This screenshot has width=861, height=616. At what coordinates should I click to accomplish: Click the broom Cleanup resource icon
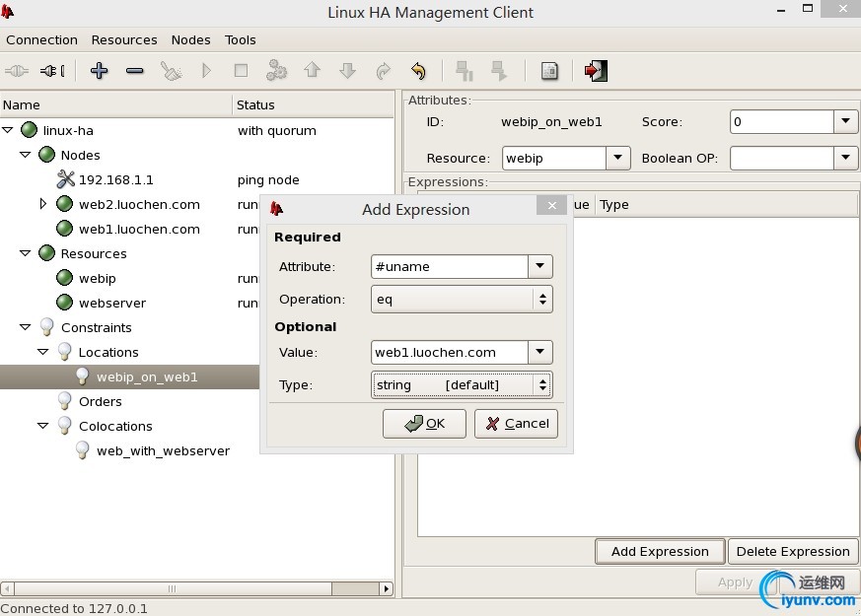(171, 71)
